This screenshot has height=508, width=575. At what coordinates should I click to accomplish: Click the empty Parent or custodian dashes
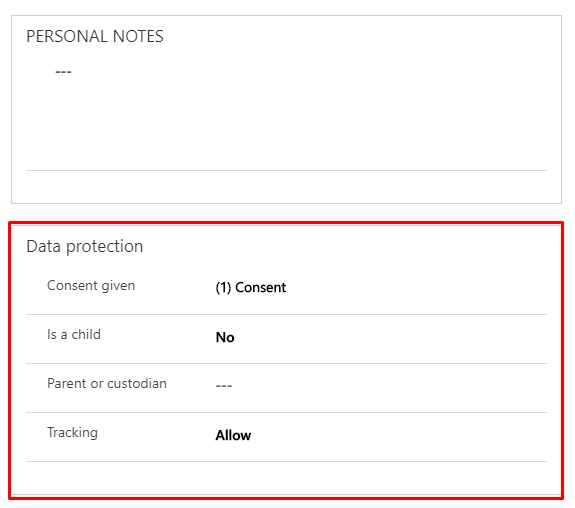tap(224, 386)
